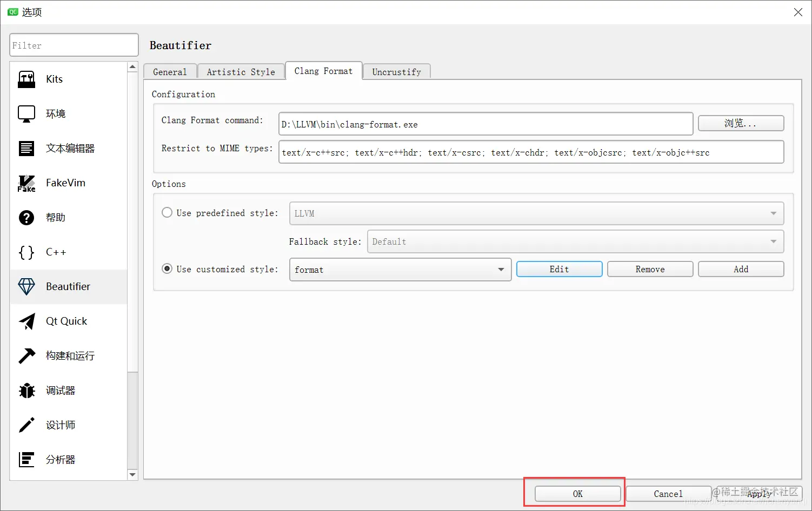Select Beautifier category label in sidebar
Screen dimensions: 812x511
click(68, 287)
